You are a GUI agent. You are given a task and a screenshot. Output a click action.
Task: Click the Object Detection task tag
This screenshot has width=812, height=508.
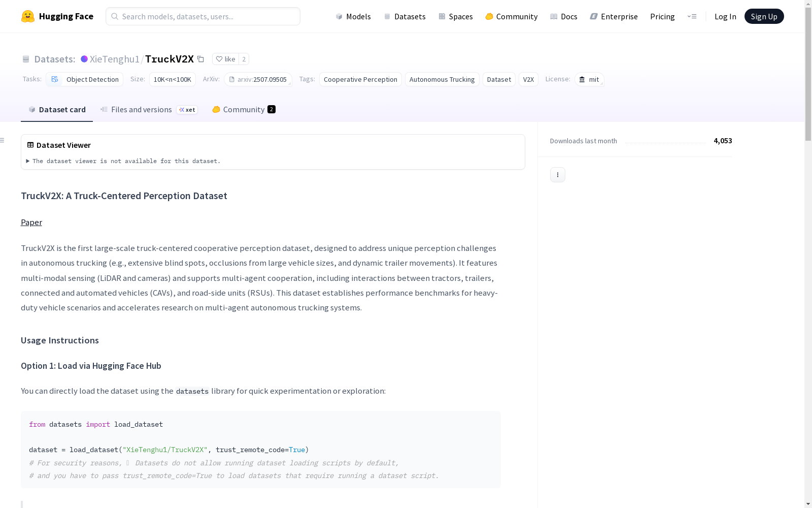pos(84,79)
